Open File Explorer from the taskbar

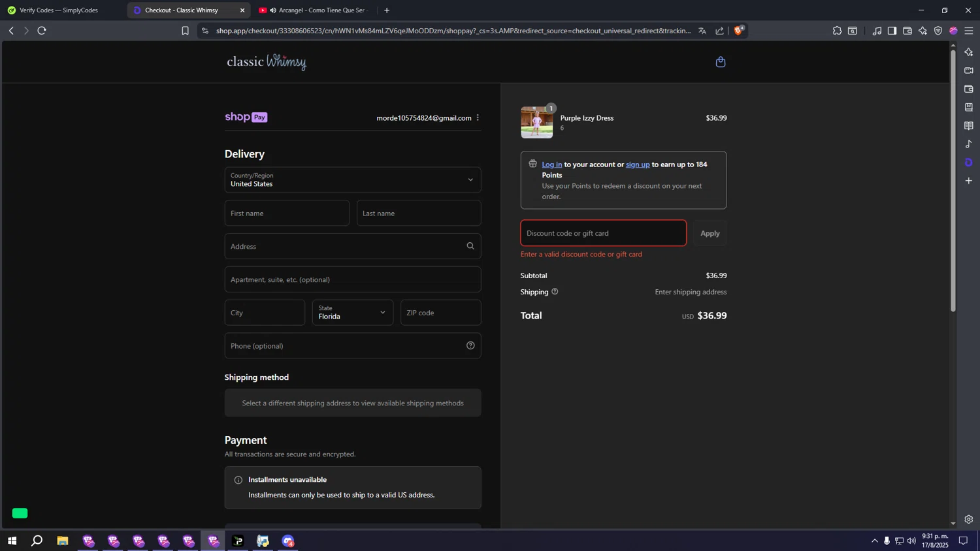[63, 541]
